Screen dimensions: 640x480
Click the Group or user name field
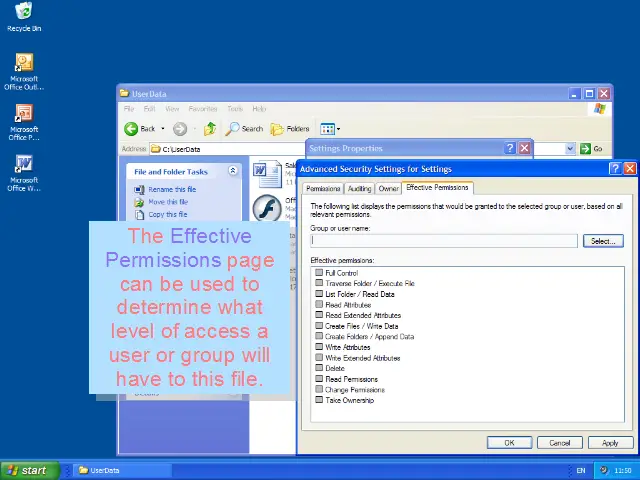coord(443,241)
